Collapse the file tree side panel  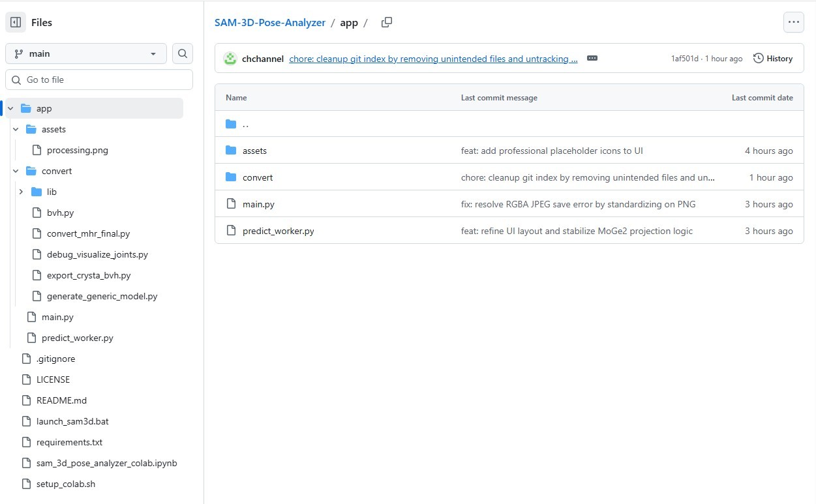point(16,22)
